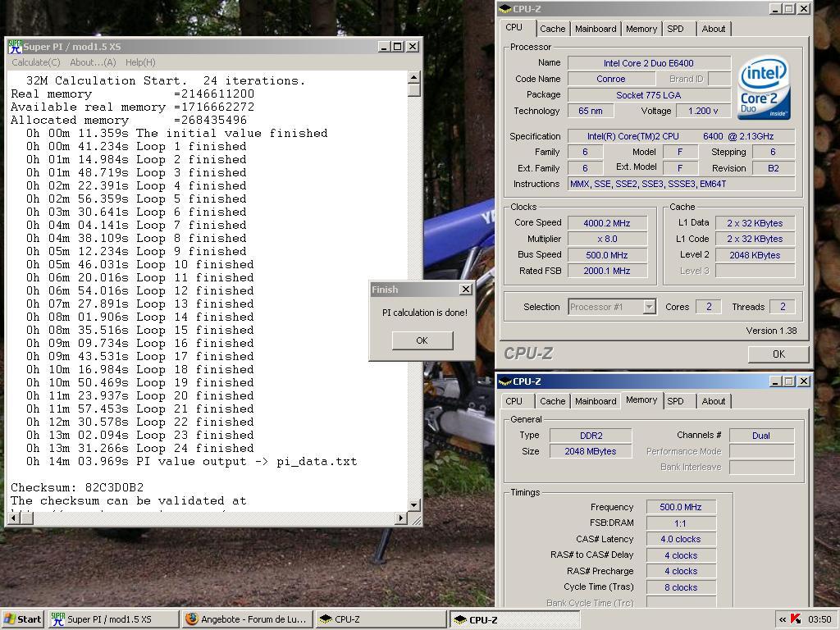Viewport: 840px width, 630px height.
Task: Open the Windows Start menu
Action: [x=22, y=619]
